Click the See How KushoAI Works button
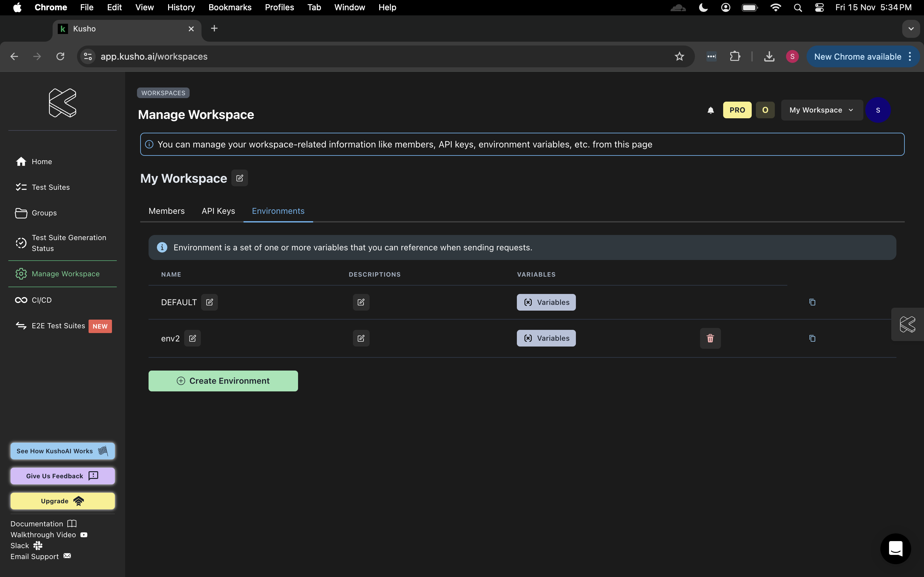The height and width of the screenshot is (577, 924). [63, 451]
